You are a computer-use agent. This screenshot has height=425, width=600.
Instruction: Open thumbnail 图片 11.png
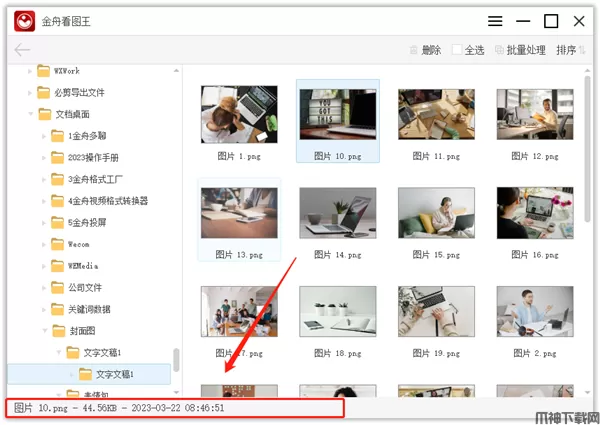click(436, 114)
